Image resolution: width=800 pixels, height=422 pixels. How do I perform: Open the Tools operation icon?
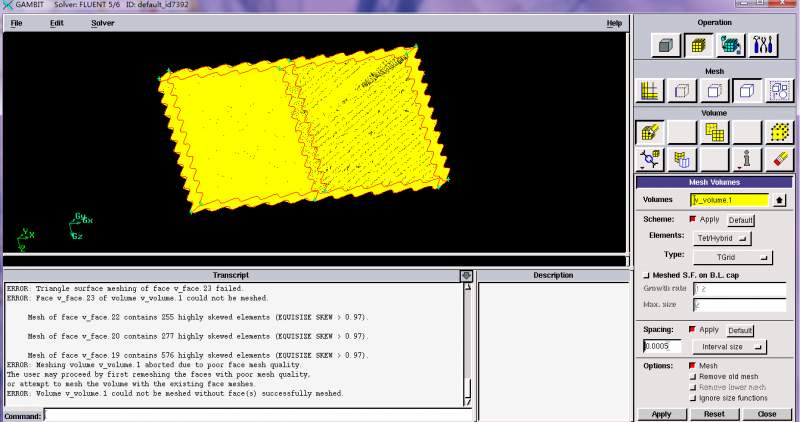coord(763,46)
